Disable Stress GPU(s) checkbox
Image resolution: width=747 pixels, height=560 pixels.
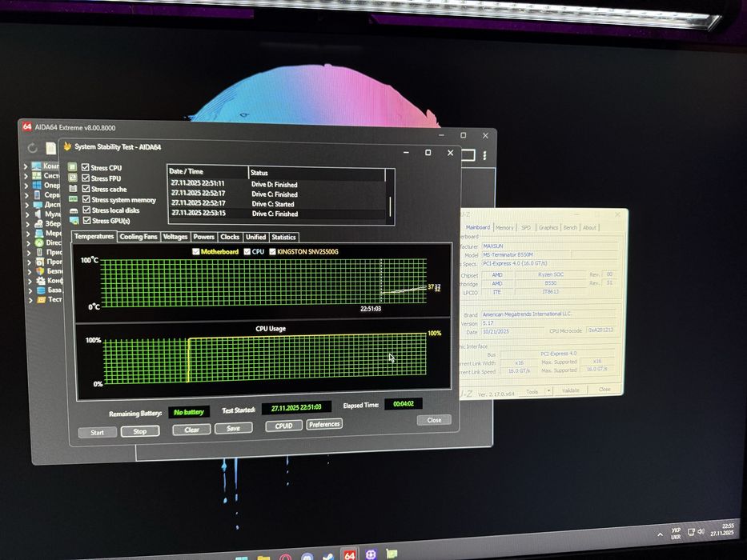point(86,221)
